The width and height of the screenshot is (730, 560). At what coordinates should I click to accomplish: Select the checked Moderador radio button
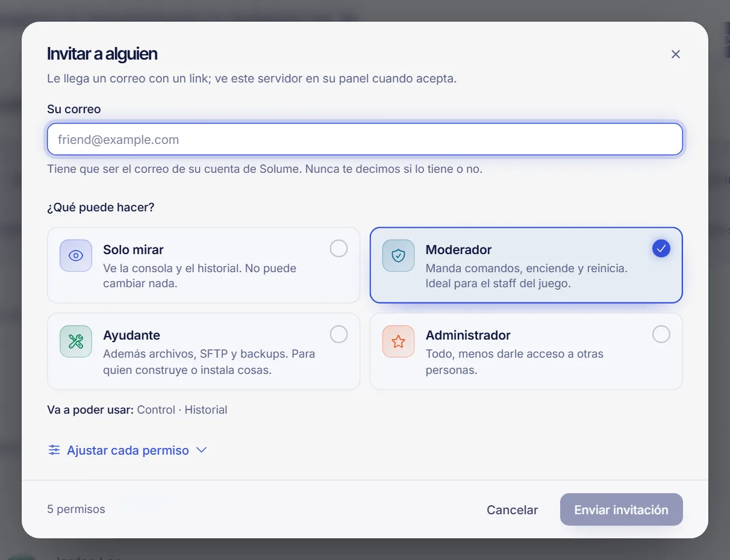coord(661,249)
